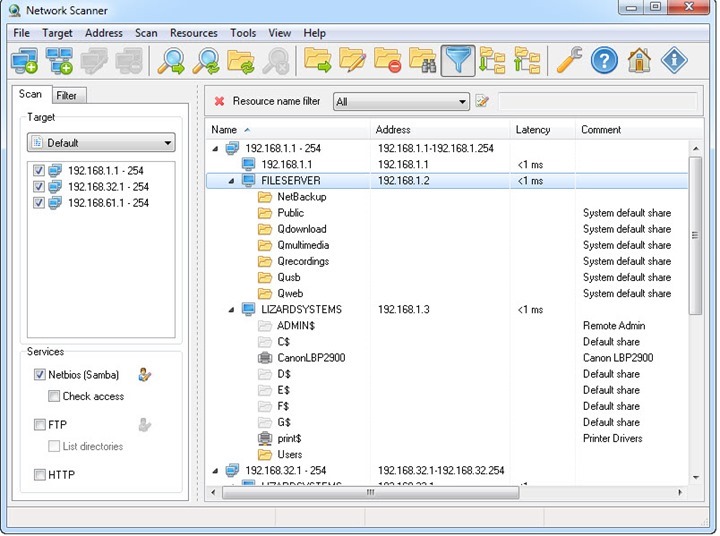The width and height of the screenshot is (720, 536).
Task: Click the horizontal scrollbar in results list
Action: click(370, 492)
